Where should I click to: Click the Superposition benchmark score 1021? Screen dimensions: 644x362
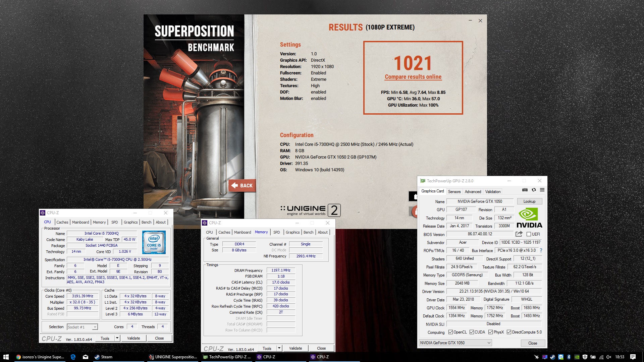click(x=413, y=63)
